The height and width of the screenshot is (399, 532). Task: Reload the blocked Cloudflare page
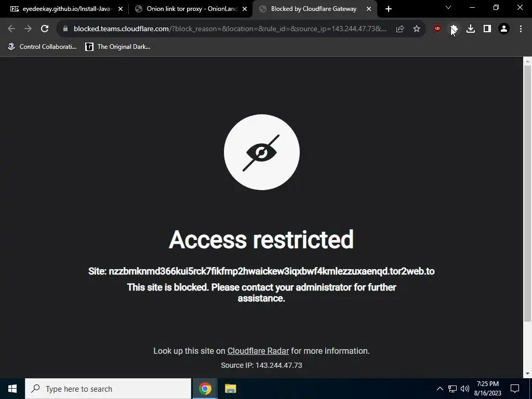click(45, 29)
